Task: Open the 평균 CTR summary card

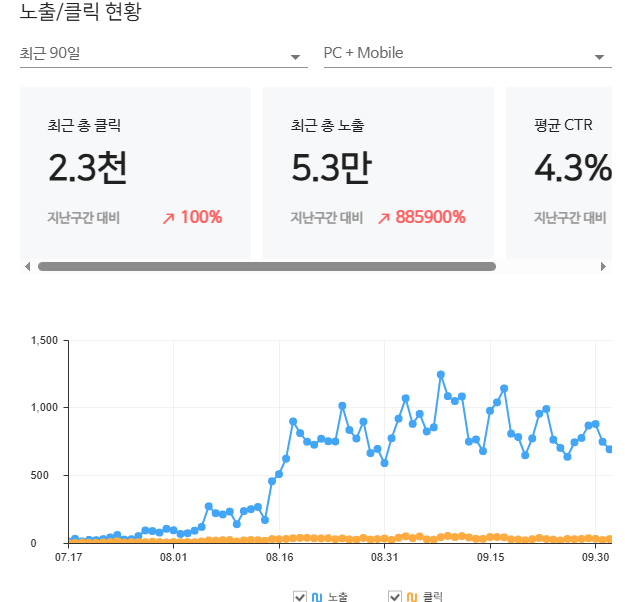Action: coord(560,172)
